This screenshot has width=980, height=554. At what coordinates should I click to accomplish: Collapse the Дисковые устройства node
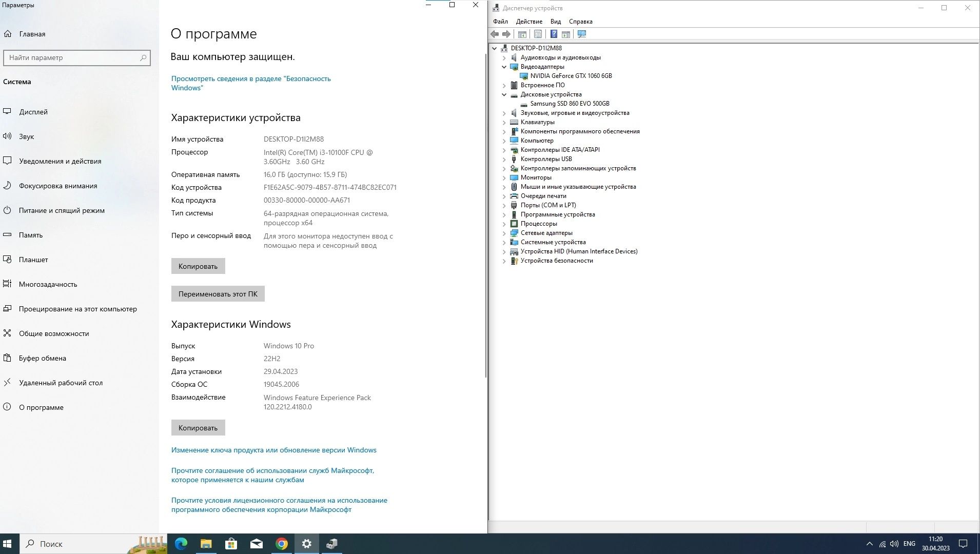(x=504, y=94)
